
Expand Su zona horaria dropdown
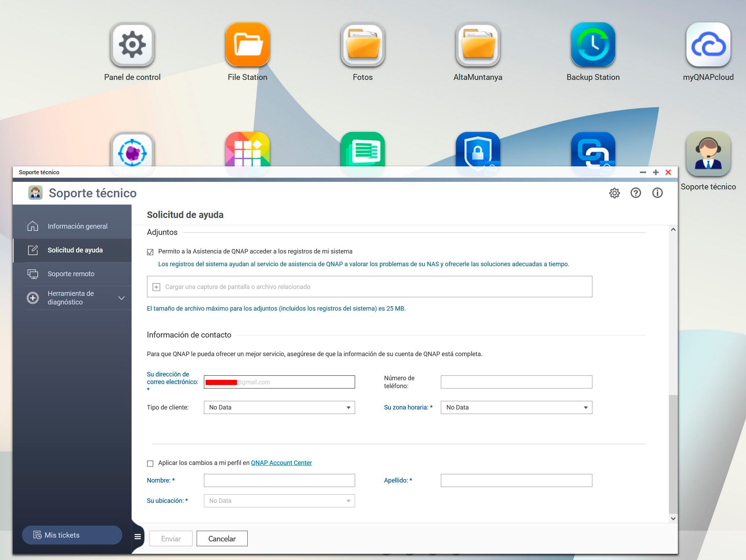[x=516, y=407]
